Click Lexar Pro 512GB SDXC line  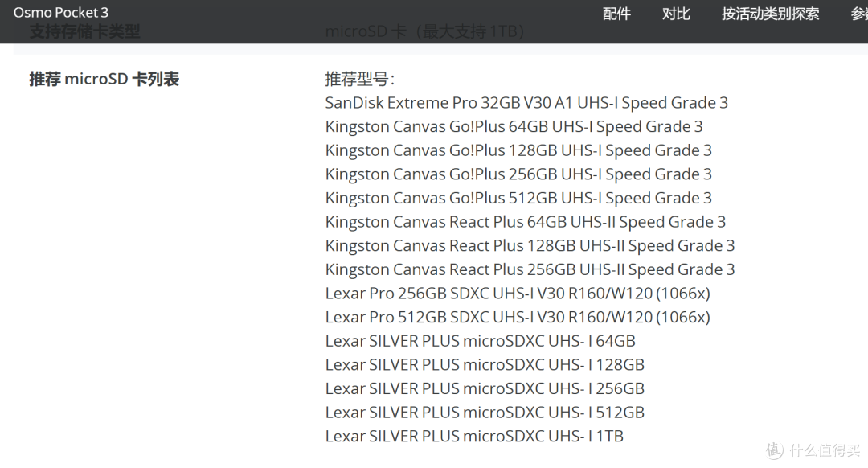click(518, 317)
